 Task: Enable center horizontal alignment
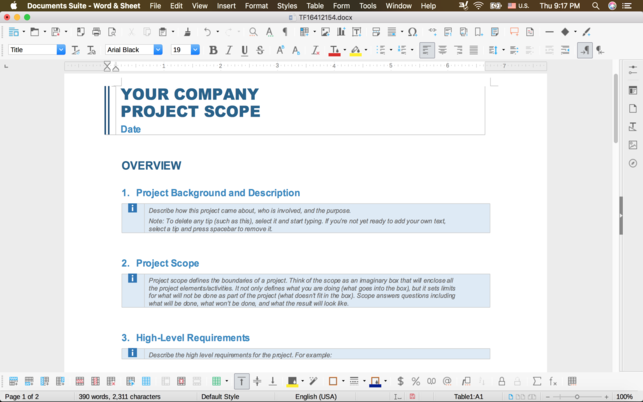tap(443, 50)
